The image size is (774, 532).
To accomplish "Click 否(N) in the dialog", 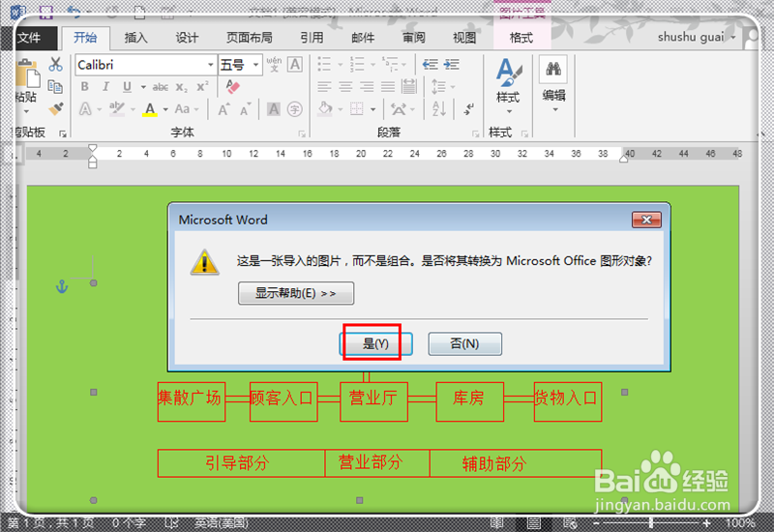I will (x=465, y=344).
